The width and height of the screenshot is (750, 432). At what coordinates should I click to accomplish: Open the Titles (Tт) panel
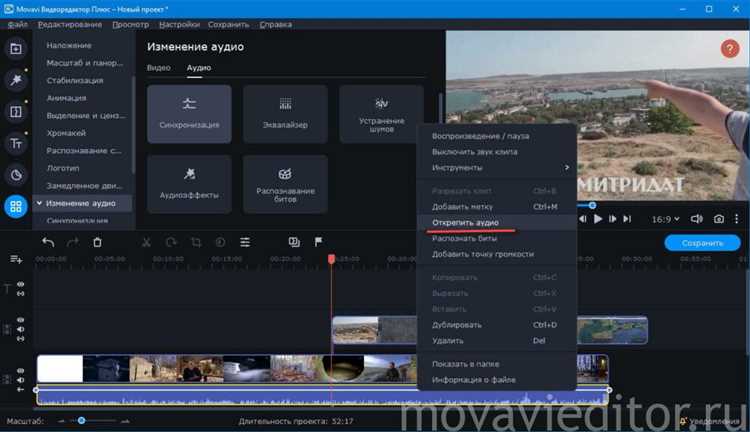click(x=16, y=143)
